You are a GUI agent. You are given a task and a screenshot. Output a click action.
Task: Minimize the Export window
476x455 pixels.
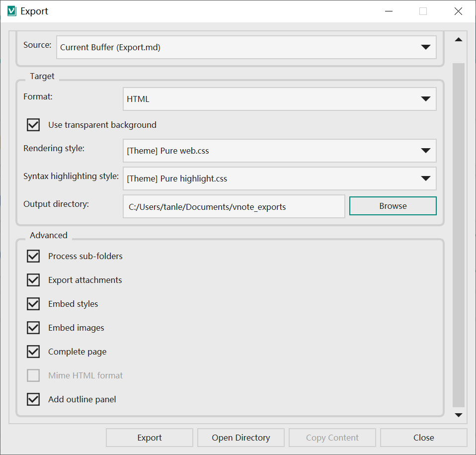[389, 11]
